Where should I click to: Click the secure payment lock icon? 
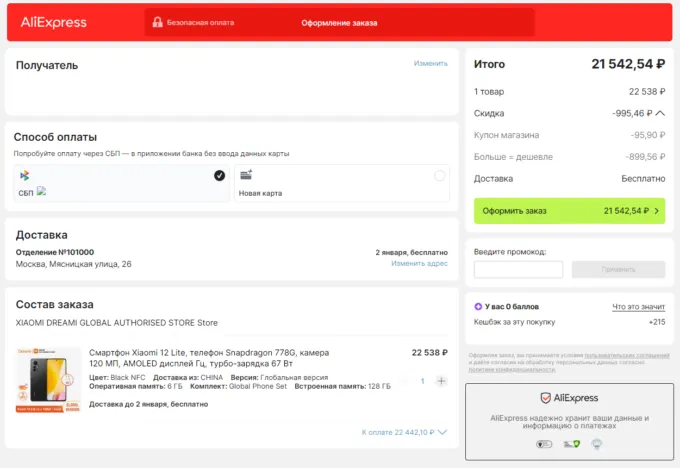[x=157, y=22]
